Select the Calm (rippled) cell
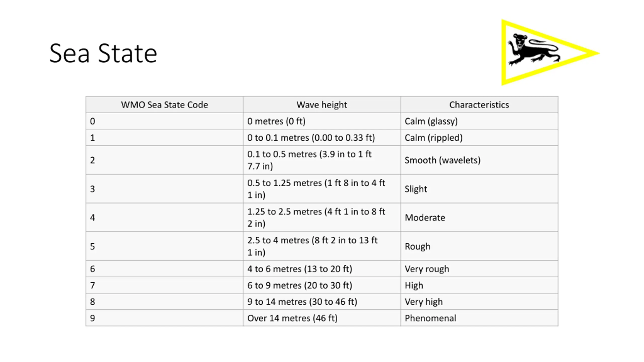Screen dimensions: 644x362 (479, 138)
